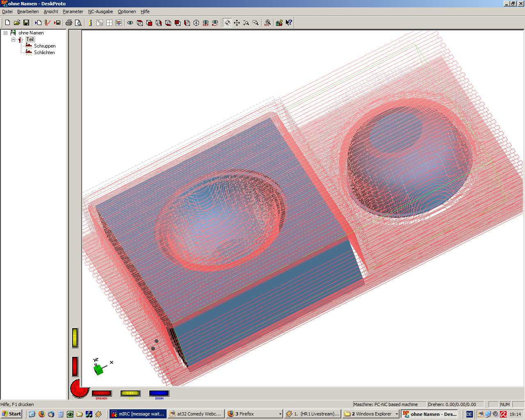This screenshot has height=420, width=525.
Task: Select the Schruppen operation in tree
Action: click(45, 46)
